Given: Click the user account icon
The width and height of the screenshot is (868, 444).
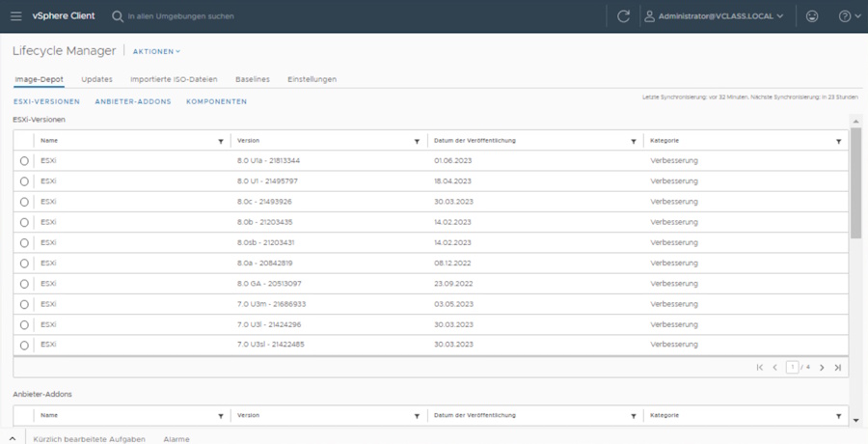Looking at the screenshot, I should click(649, 16).
